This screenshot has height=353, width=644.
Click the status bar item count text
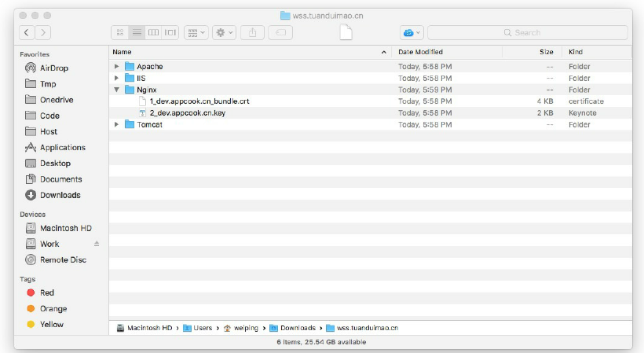(x=321, y=342)
